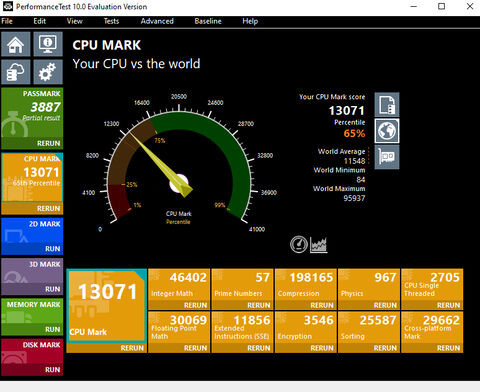Open the Home dashboard icon
The width and height of the screenshot is (480, 392).
(x=16, y=44)
